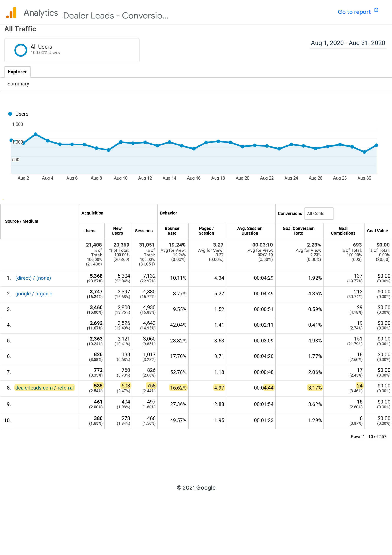Click the highlighted pages per session 4.97
This screenshot has width=392, height=555.
(219, 388)
